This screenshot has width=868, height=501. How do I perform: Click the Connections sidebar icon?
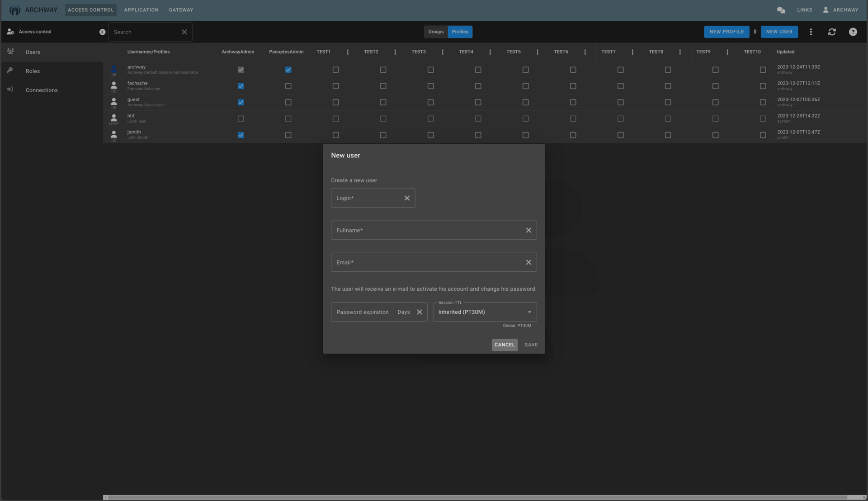tap(9, 90)
